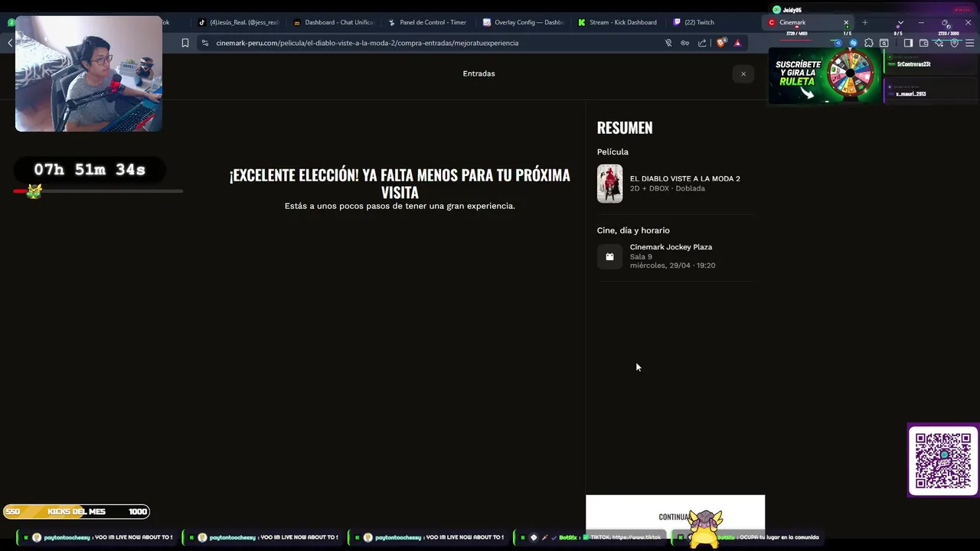Expand the tab search dropdown arrow

pyautogui.click(x=900, y=23)
